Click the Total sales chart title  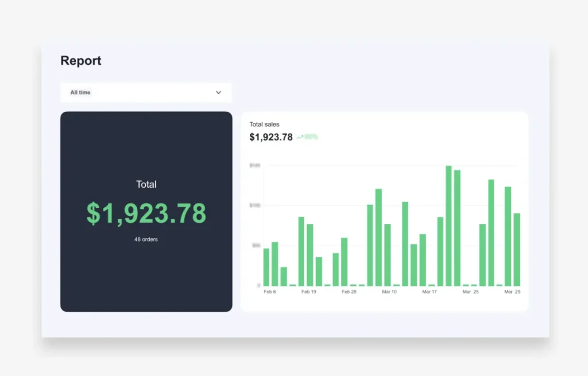point(264,124)
